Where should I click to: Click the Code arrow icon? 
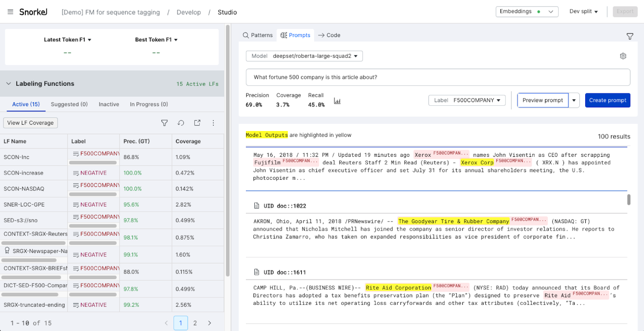pyautogui.click(x=321, y=35)
